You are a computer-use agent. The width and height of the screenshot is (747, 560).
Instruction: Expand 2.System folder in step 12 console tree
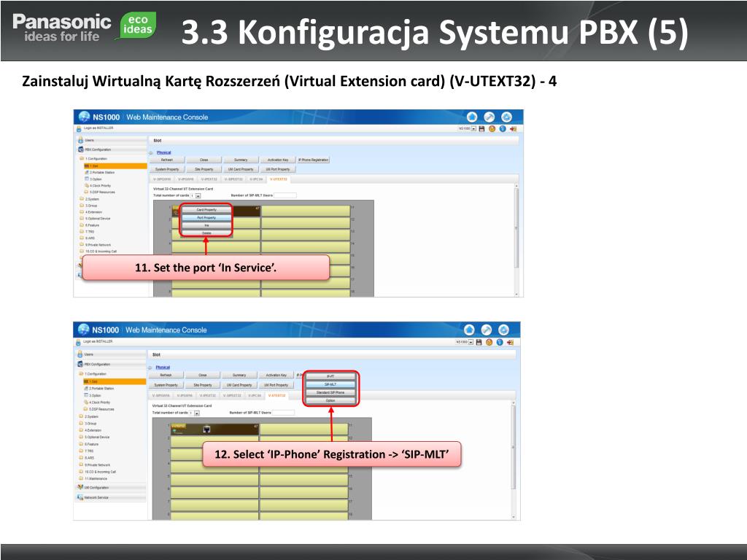[x=89, y=416]
